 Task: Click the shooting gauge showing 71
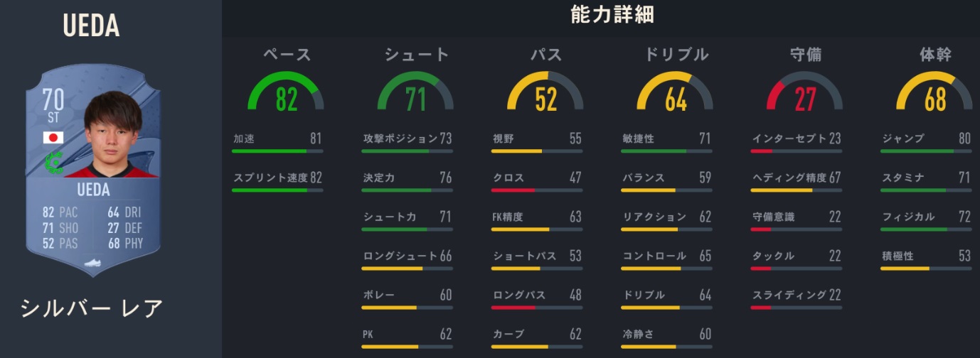415,94
